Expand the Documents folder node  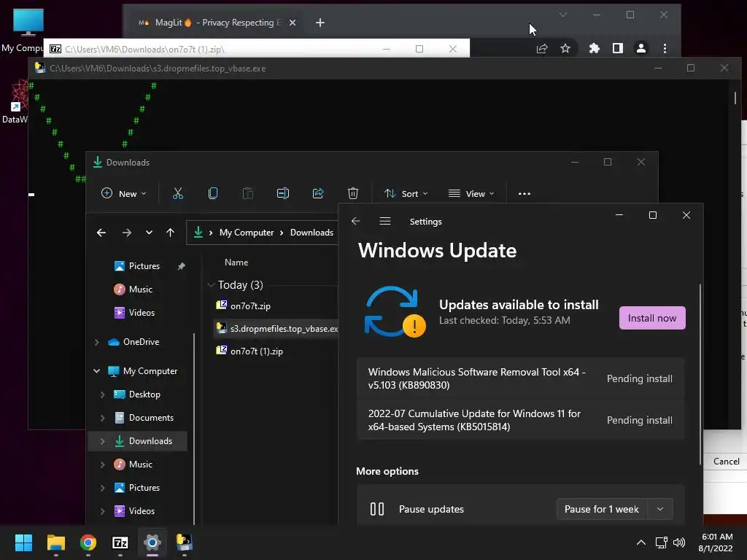[x=102, y=418]
